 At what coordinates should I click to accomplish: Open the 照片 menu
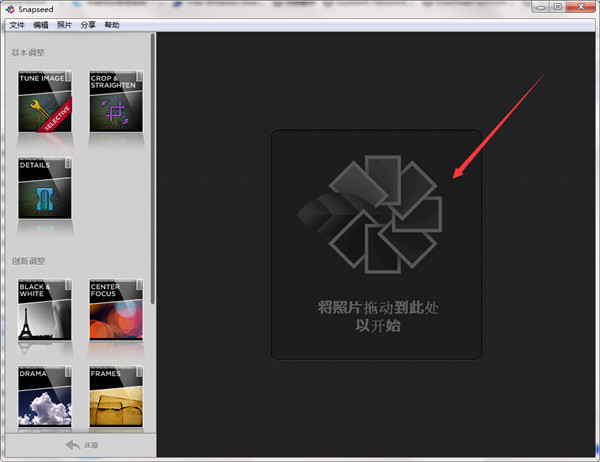(x=65, y=23)
